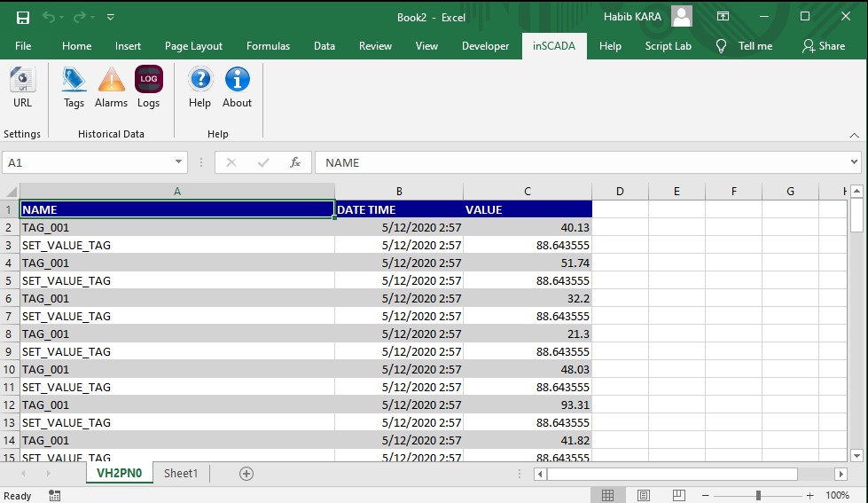Add a new sheet with plus icon
The height and width of the screenshot is (503, 868).
(x=246, y=474)
